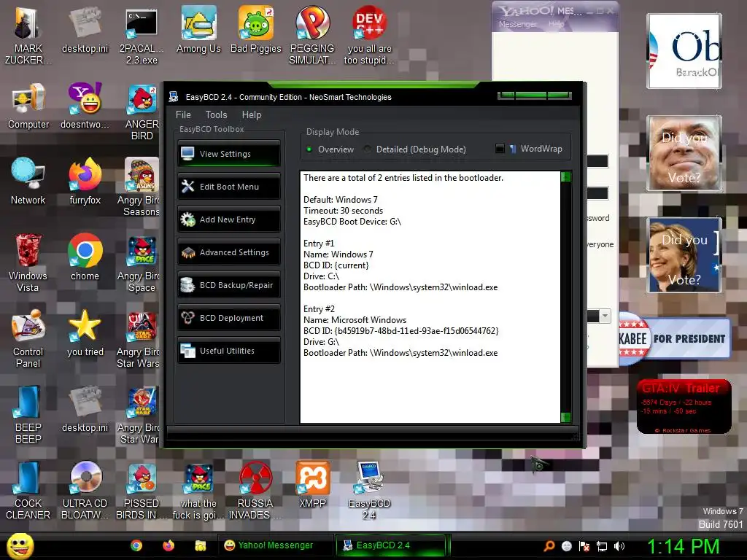
Task: Open BCD Deployment section
Action: tap(228, 318)
